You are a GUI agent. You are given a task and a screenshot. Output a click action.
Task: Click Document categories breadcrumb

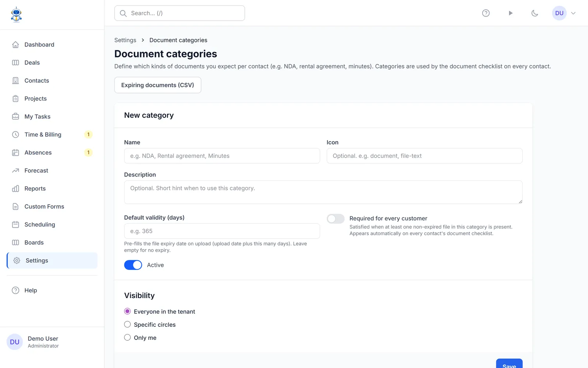178,40
